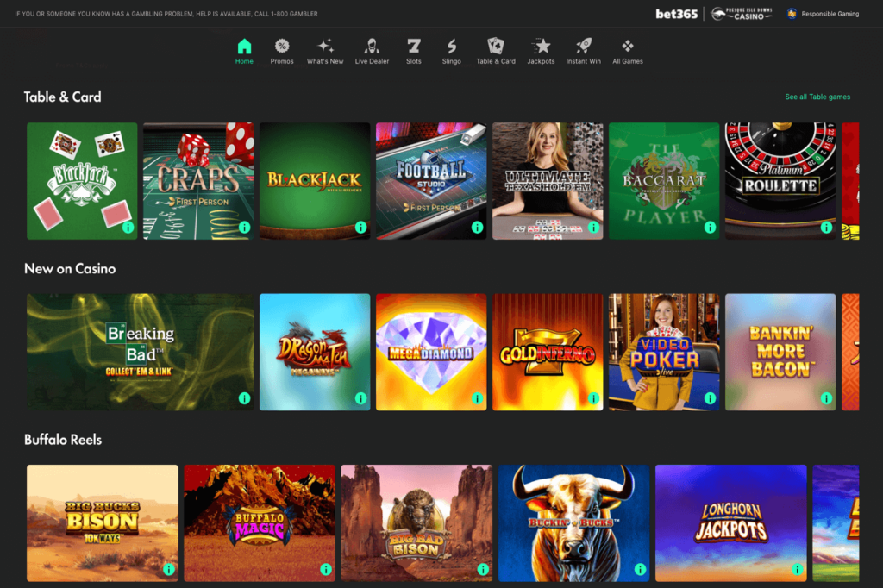The height and width of the screenshot is (588, 883).
Task: Open the What's New section
Action: (x=325, y=51)
